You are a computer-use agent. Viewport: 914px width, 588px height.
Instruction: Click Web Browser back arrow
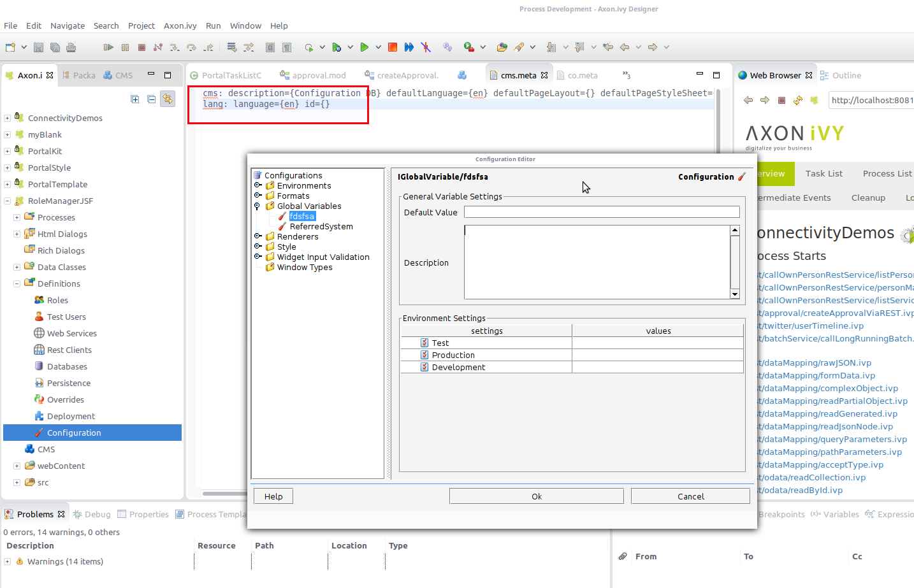click(x=748, y=100)
